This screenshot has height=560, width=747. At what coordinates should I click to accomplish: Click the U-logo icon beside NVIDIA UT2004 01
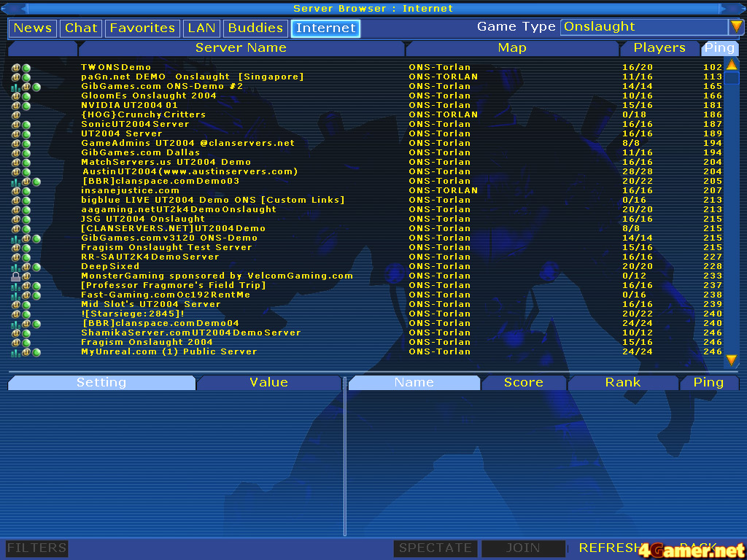pyautogui.click(x=16, y=106)
